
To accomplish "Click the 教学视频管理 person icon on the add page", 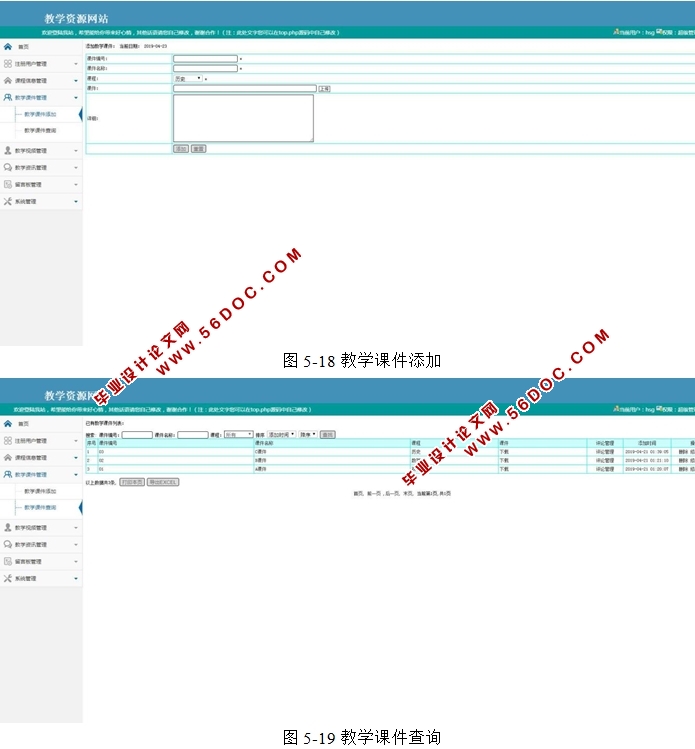I will point(8,151).
